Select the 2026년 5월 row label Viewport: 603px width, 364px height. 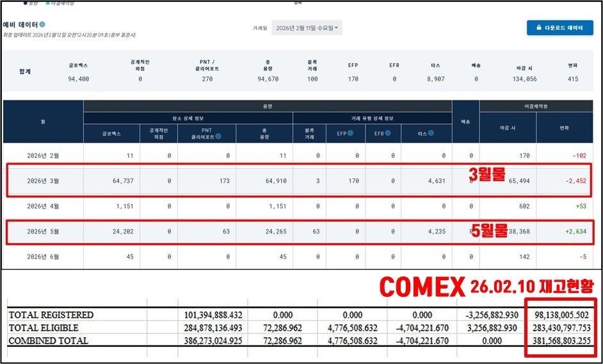coord(44,232)
